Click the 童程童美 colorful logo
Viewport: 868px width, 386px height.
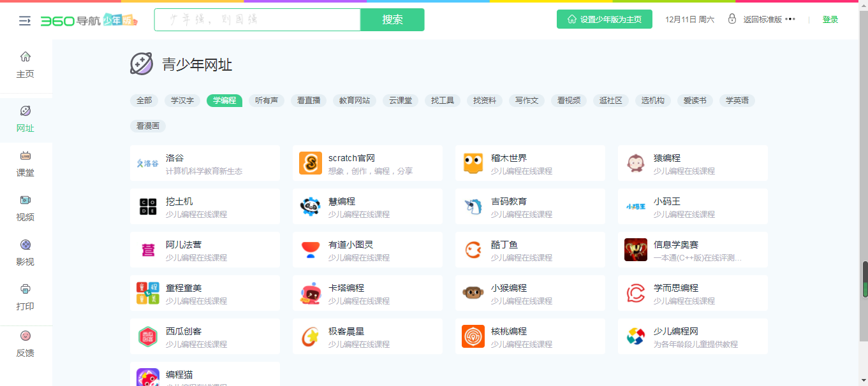[x=148, y=293]
